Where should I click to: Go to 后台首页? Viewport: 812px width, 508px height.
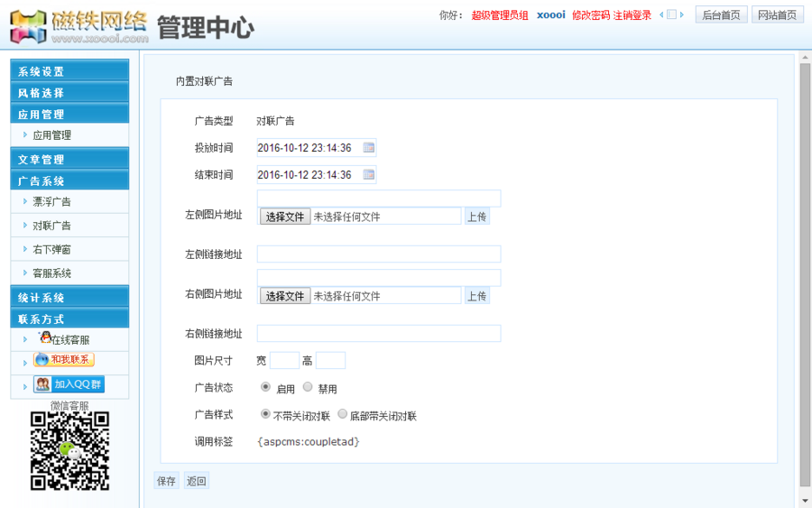[x=721, y=15]
